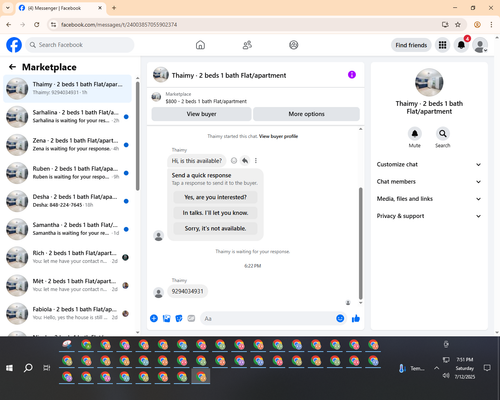Click the message thread vertical scrollbar

coord(360,243)
